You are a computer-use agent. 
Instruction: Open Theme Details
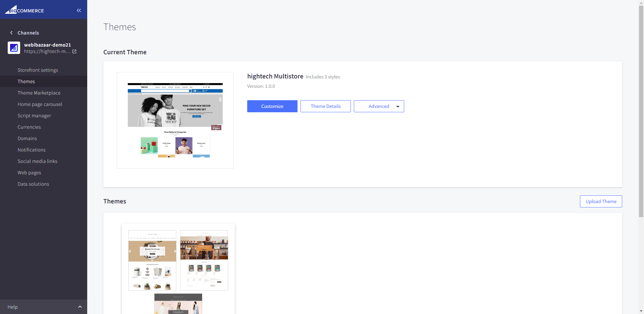click(325, 106)
